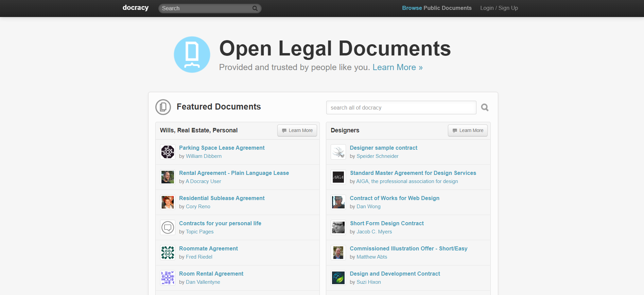Click Speider Schneider's avatar
The width and height of the screenshot is (644, 295).
click(x=338, y=152)
